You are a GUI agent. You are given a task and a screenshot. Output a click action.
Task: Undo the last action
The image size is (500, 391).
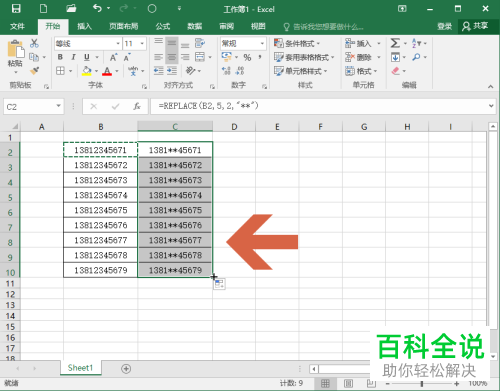tap(97, 8)
